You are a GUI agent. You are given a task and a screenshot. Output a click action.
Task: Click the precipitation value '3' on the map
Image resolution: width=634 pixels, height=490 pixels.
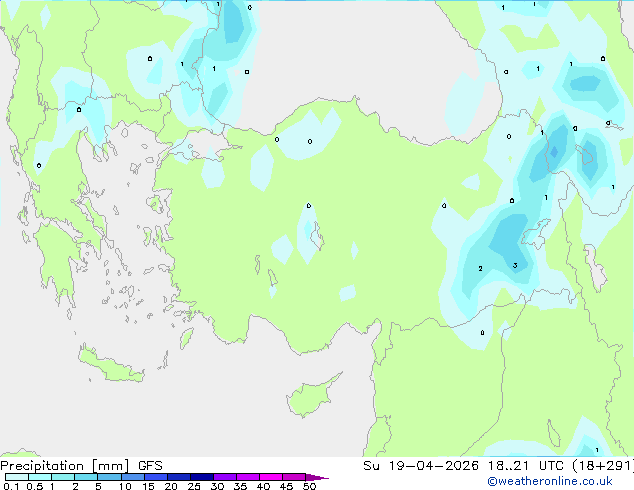coord(515,266)
